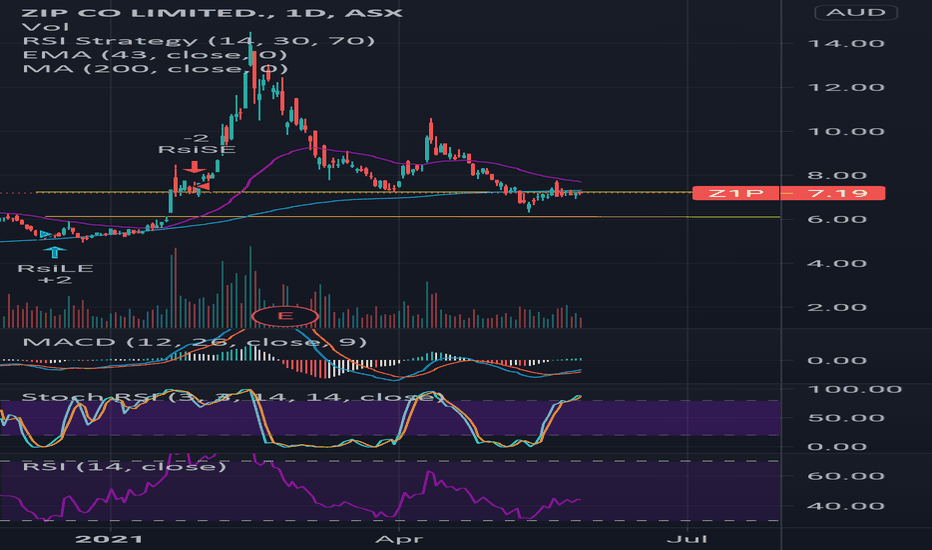This screenshot has height=550, width=932.
Task: Click the AUD currency button
Action: point(856,12)
